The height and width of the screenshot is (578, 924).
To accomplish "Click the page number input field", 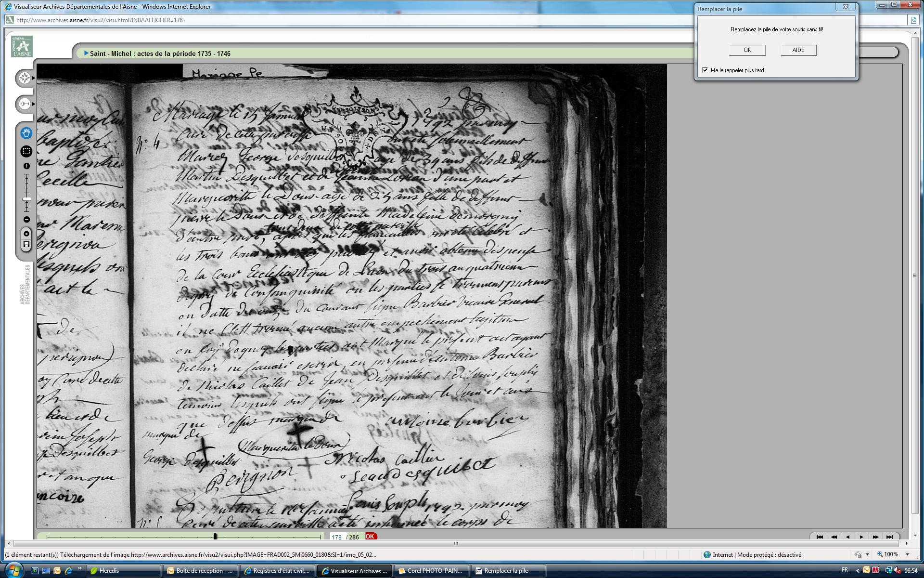I will tap(336, 537).
